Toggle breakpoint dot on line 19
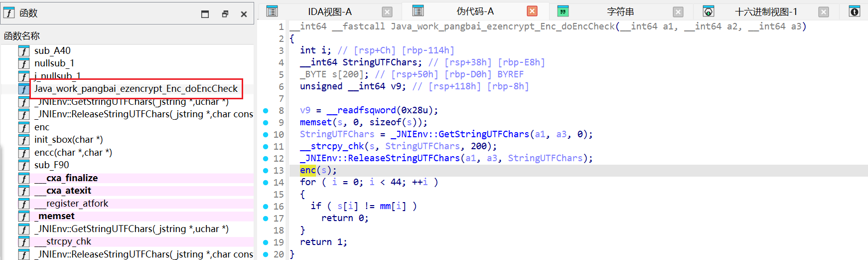This screenshot has height=260, width=868. [266, 243]
